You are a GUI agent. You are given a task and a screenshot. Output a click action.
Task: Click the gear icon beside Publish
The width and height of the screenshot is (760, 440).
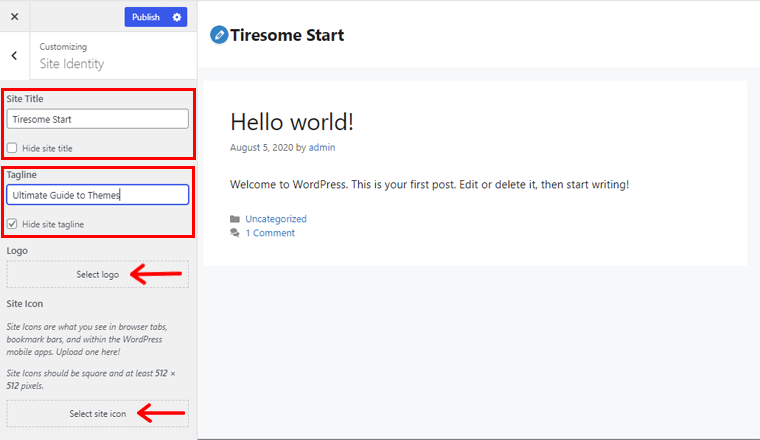[x=177, y=17]
